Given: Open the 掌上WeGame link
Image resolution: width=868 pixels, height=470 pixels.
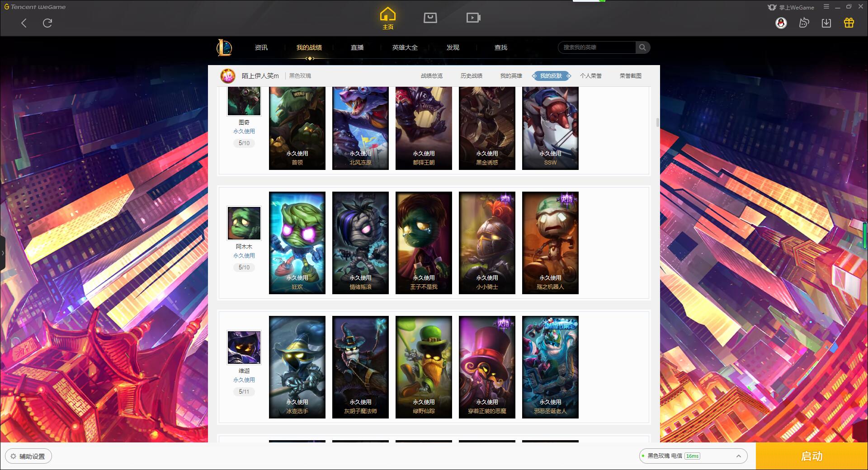Looking at the screenshot, I should pos(791,7).
